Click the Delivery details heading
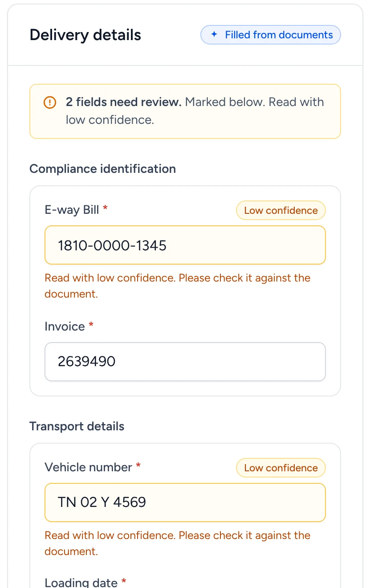Viewport: 374px width, 588px height. coord(85,35)
